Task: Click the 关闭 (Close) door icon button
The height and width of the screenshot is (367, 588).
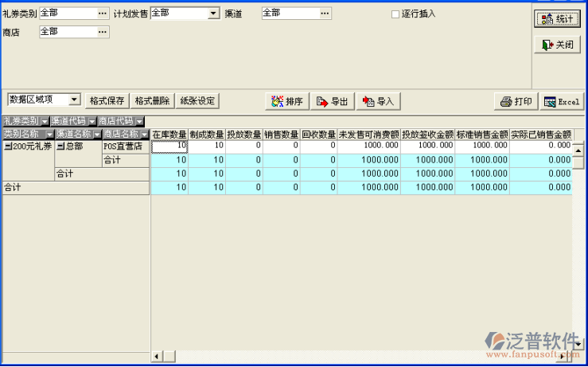Action: (557, 45)
